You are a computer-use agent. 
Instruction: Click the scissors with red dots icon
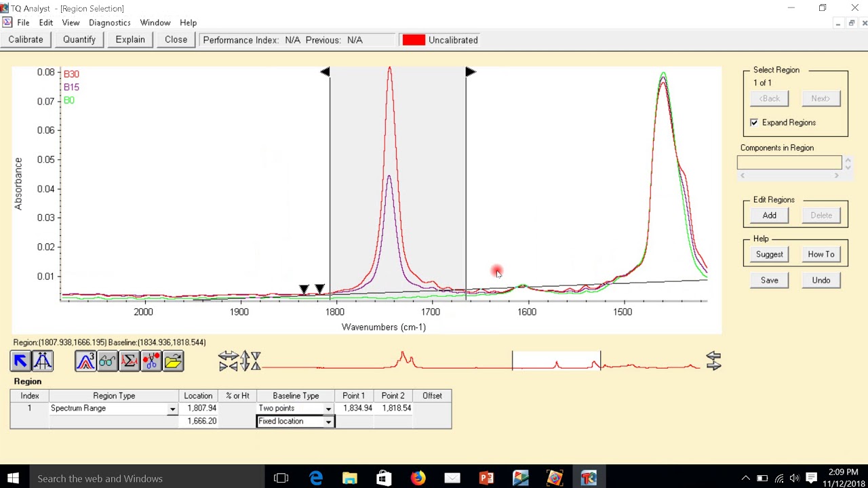pos(151,361)
